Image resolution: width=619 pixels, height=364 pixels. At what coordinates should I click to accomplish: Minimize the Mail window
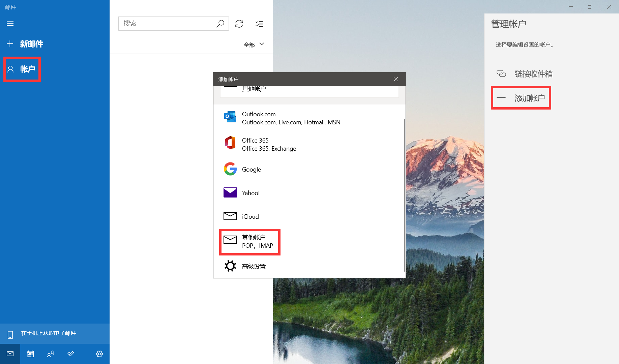tap(571, 7)
